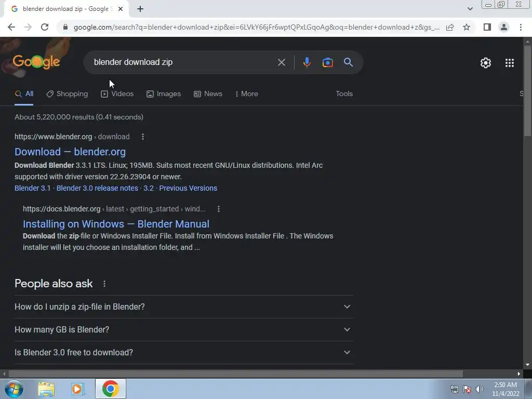Open the Windows Start menu
532x399 pixels.
tap(14, 389)
